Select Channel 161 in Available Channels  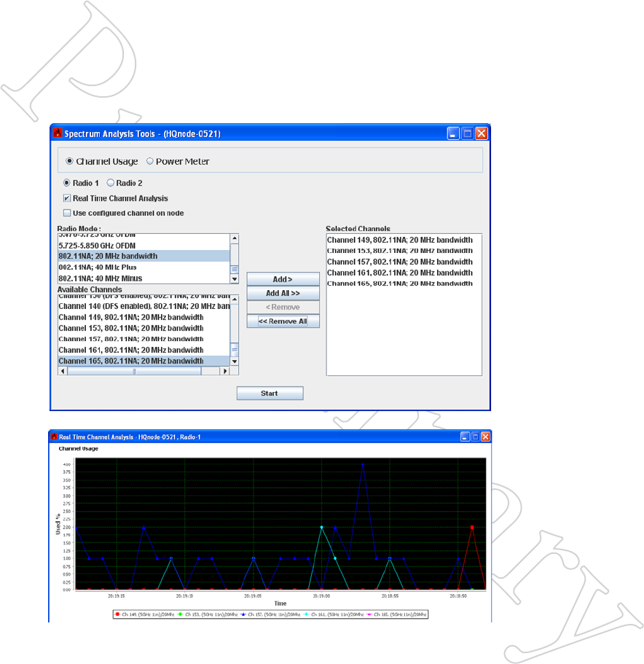point(144,350)
